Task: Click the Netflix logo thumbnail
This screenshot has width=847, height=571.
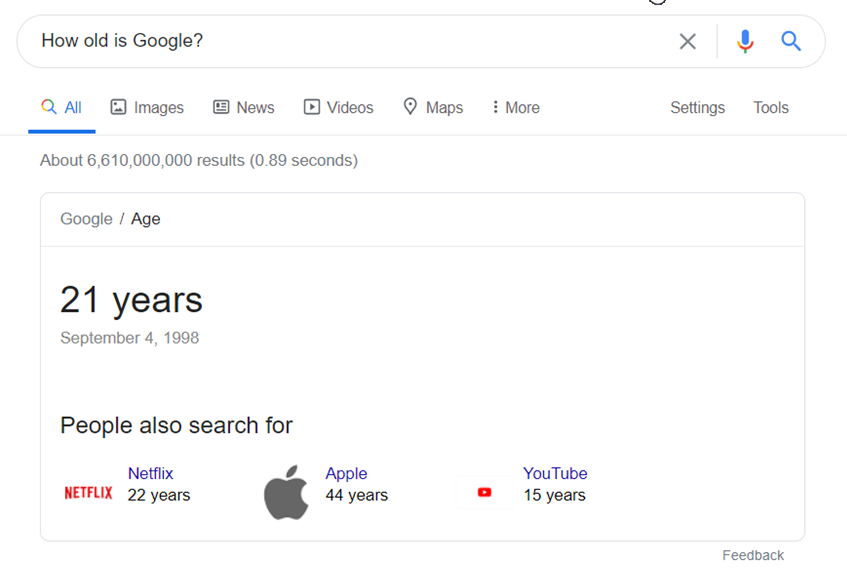Action: tap(88, 493)
